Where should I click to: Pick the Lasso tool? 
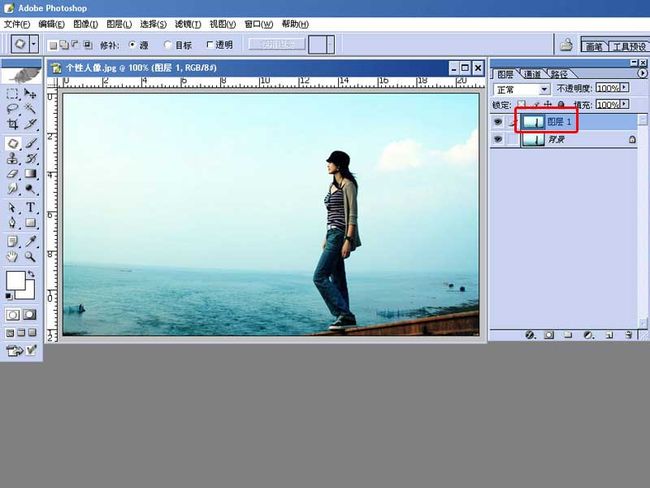12,109
